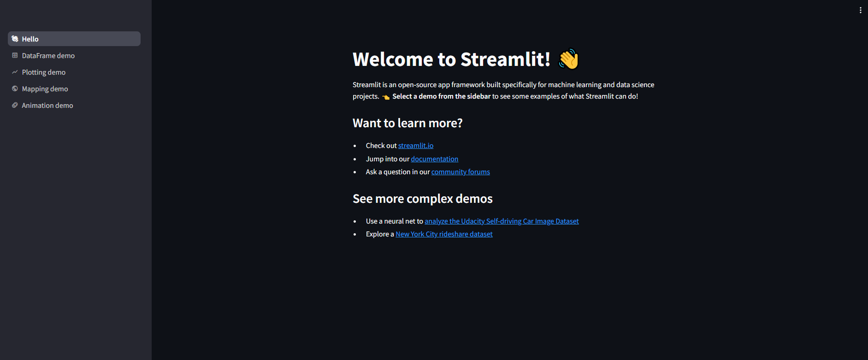Visit the community forums link
Image resolution: width=868 pixels, height=360 pixels.
click(461, 172)
